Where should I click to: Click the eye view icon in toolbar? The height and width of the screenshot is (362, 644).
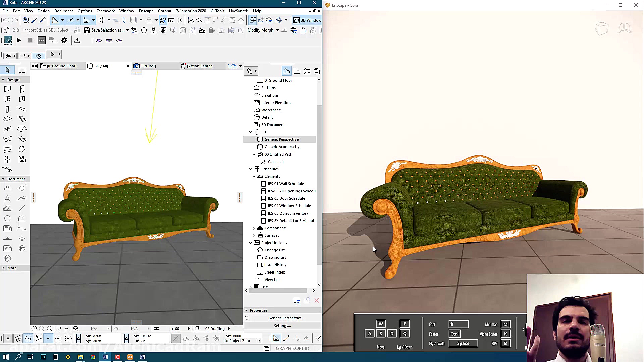(x=99, y=41)
